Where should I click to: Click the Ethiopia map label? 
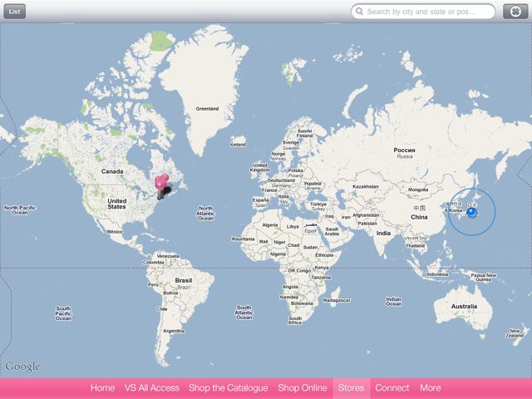[324, 255]
